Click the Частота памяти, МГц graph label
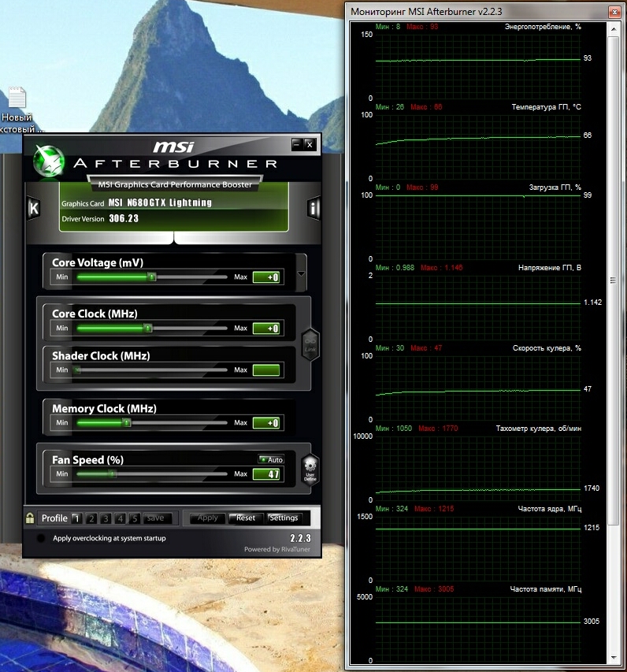This screenshot has height=672, width=627. click(546, 589)
